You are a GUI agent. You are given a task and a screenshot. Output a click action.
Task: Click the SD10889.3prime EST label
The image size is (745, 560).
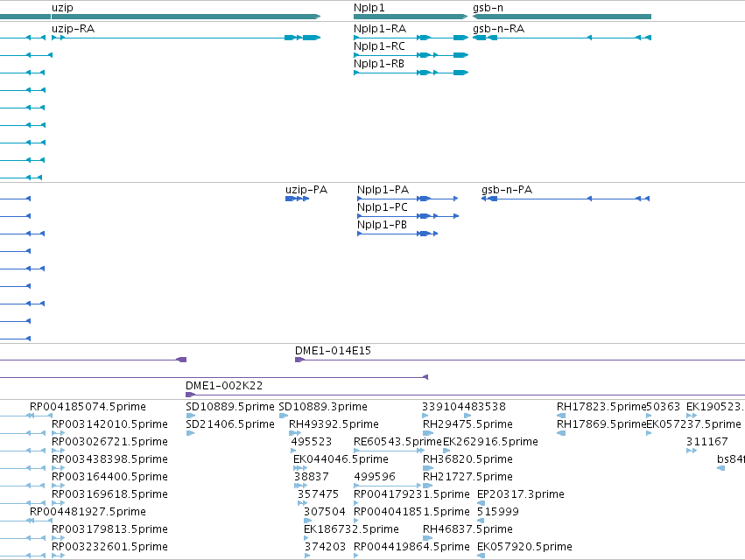(323, 407)
